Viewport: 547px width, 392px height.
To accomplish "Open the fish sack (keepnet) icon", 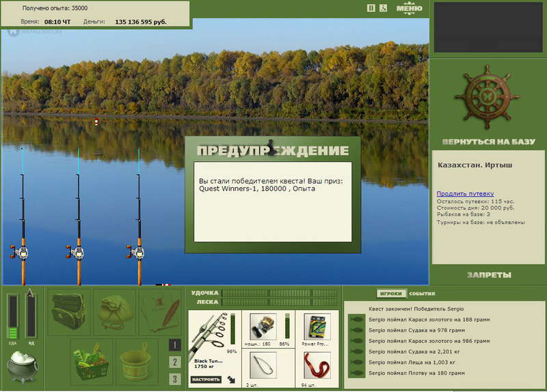I will point(115,311).
